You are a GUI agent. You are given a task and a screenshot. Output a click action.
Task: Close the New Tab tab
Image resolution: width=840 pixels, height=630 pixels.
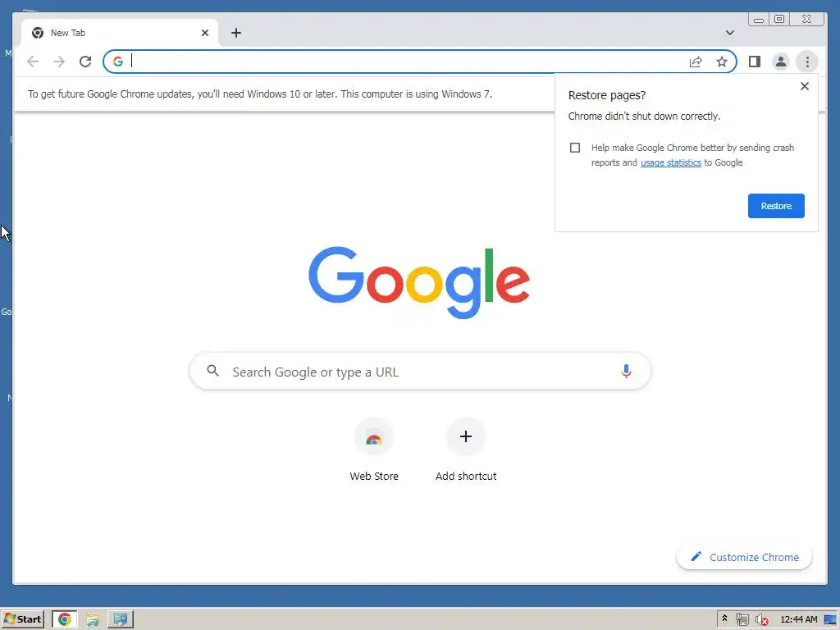click(x=204, y=33)
